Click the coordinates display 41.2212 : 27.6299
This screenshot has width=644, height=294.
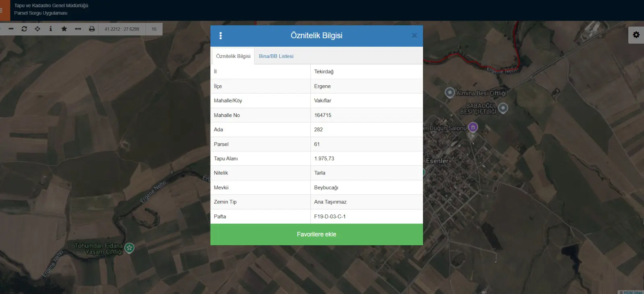click(122, 29)
